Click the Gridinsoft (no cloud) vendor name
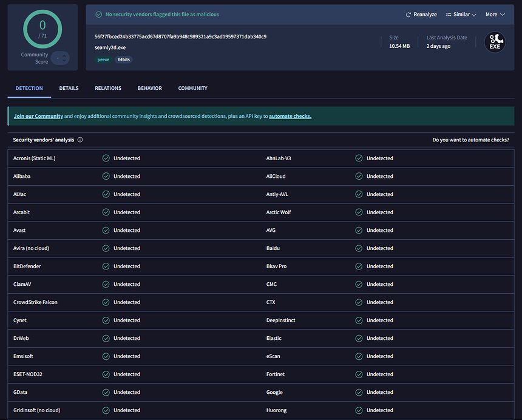The height and width of the screenshot is (420, 522). click(37, 410)
